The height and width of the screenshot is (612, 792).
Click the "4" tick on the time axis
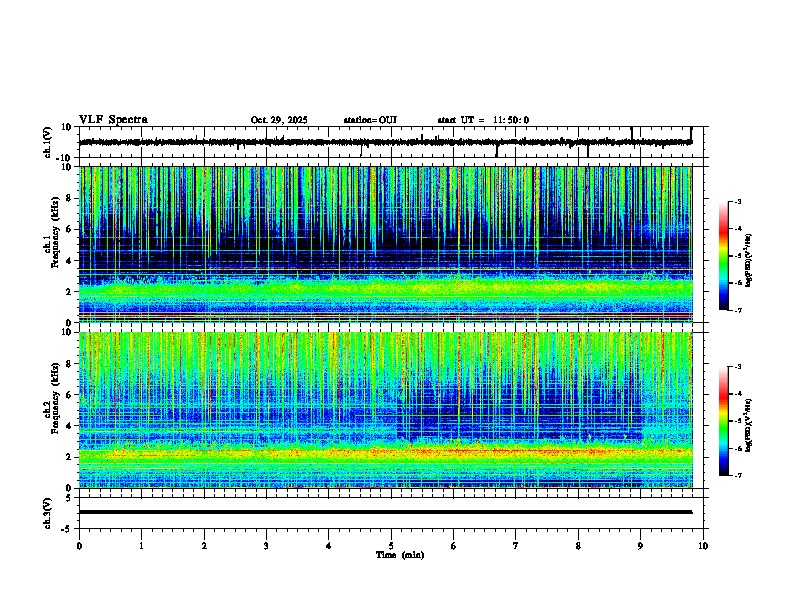point(329,546)
